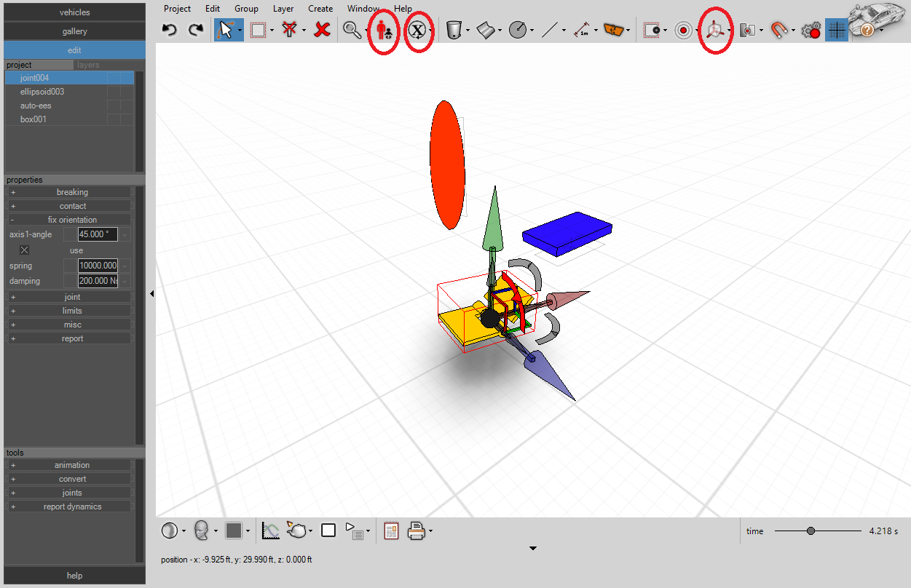Screen dimensions: 911x588
Task: Open the car help question mark icon
Action: point(866,30)
